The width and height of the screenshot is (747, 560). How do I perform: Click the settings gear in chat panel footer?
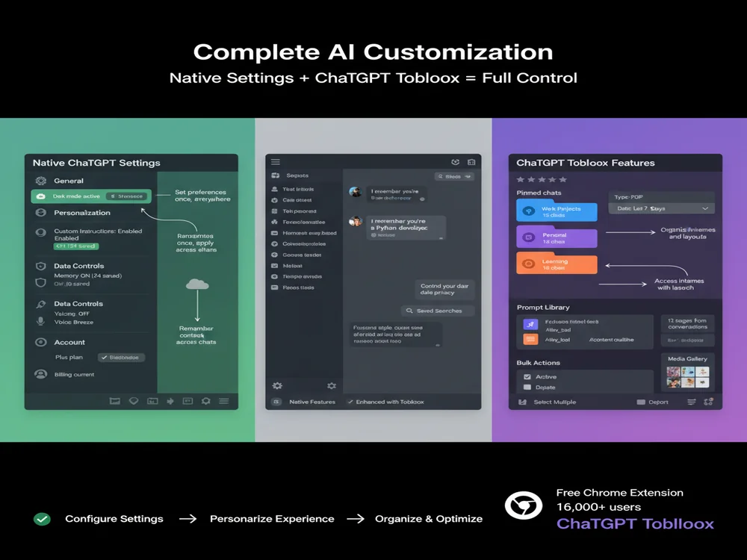[x=276, y=385]
